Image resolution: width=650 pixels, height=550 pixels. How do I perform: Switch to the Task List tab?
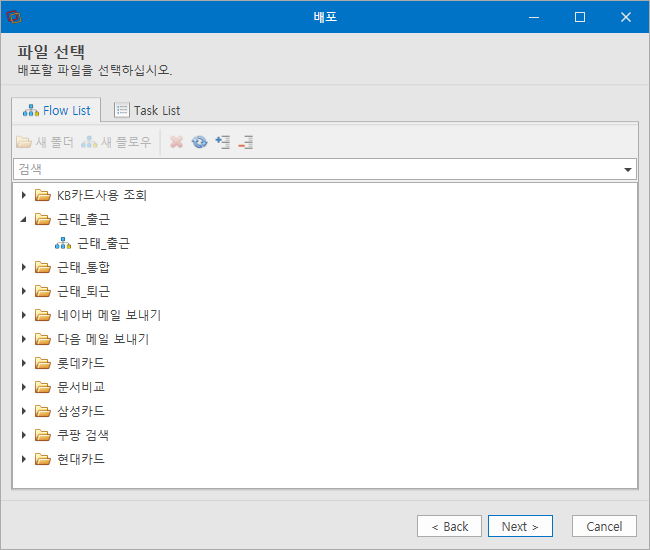coord(147,111)
